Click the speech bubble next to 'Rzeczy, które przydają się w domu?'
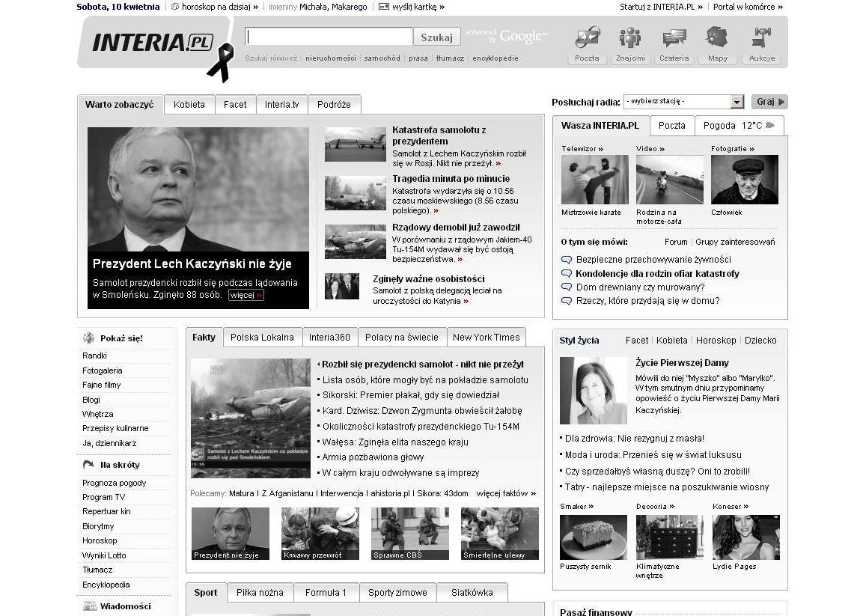This screenshot has height=616, width=863. [566, 301]
